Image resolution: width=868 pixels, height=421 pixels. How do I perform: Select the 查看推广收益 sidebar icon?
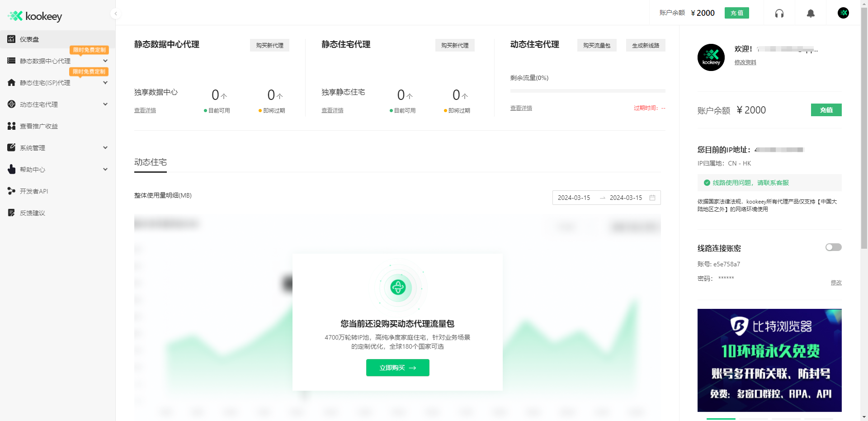[11, 126]
